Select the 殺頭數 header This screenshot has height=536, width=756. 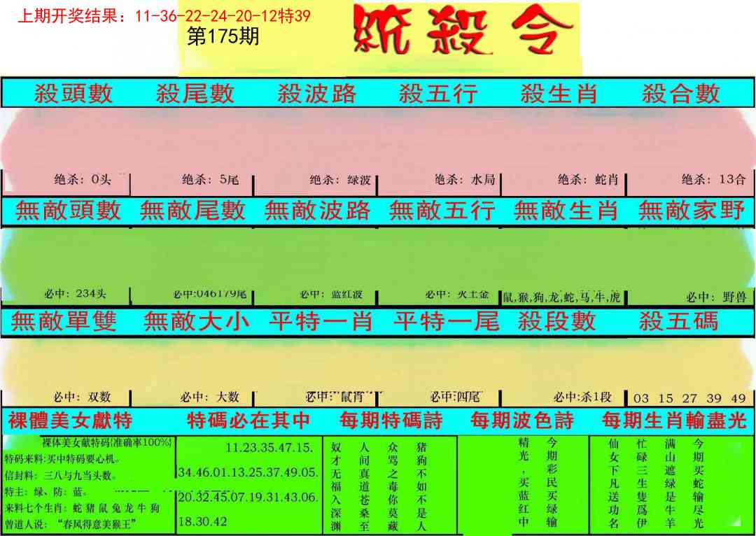tap(73, 94)
